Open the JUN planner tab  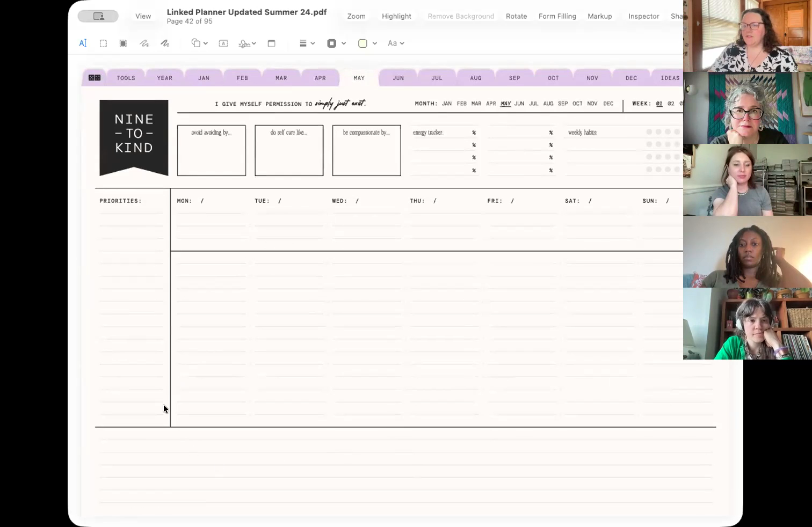[x=398, y=78]
